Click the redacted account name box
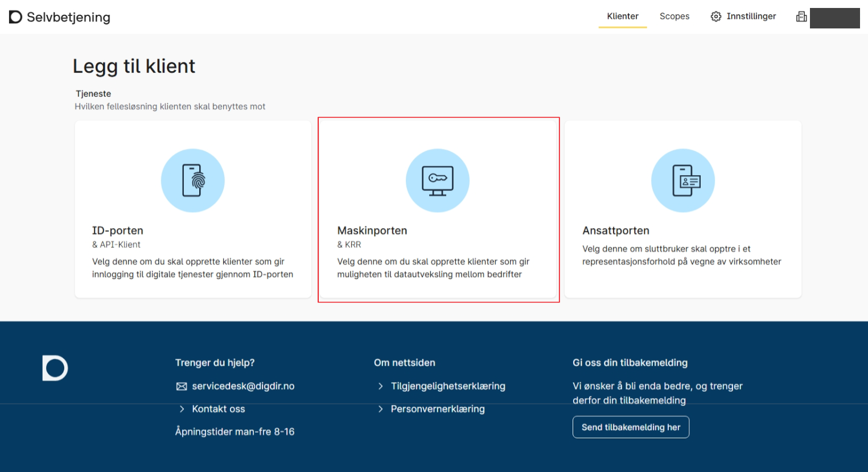868x472 pixels. click(x=834, y=18)
